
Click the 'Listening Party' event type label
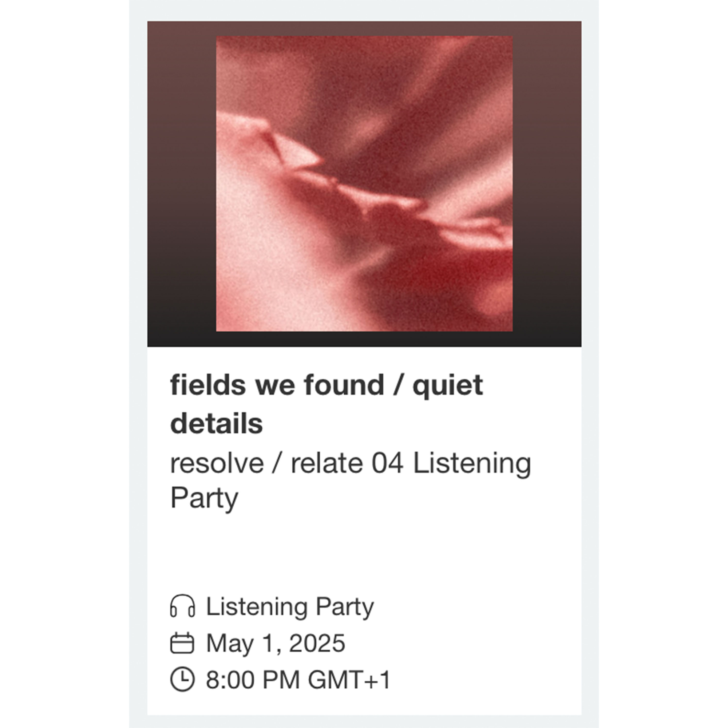tap(290, 606)
